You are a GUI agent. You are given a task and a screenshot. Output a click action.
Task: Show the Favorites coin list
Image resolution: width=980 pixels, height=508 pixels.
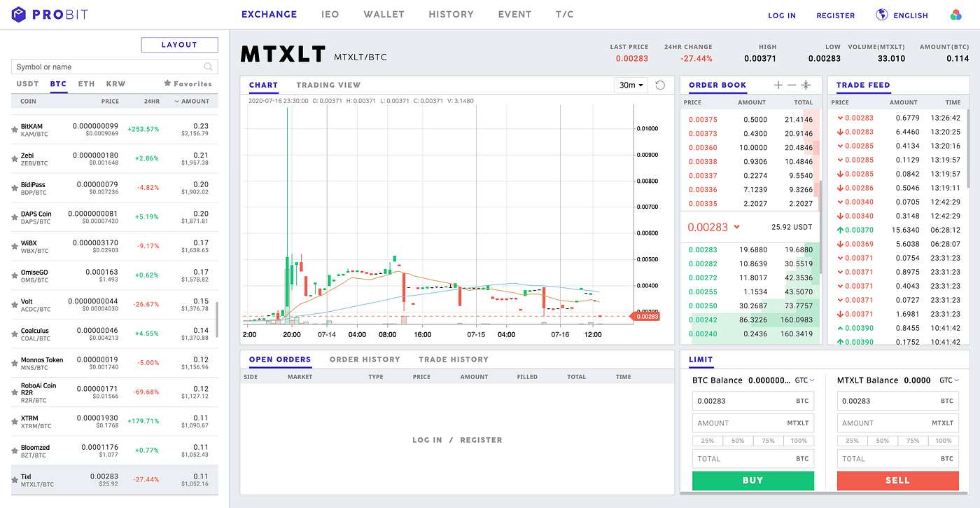tap(188, 84)
